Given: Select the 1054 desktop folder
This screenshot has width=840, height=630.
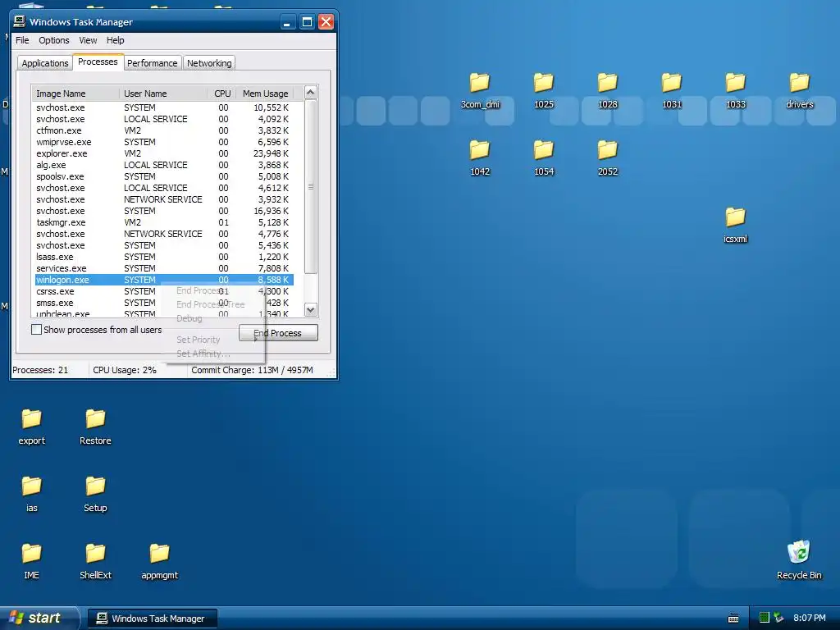Looking at the screenshot, I should 543,151.
